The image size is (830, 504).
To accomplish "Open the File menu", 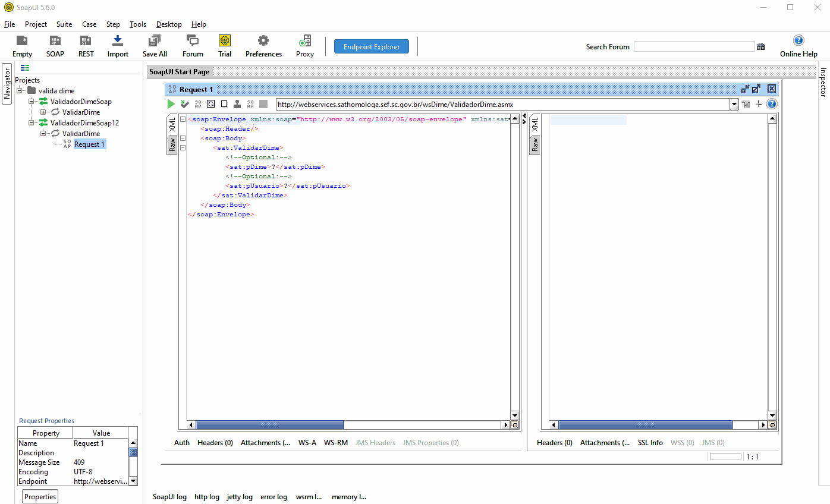I will [x=10, y=24].
